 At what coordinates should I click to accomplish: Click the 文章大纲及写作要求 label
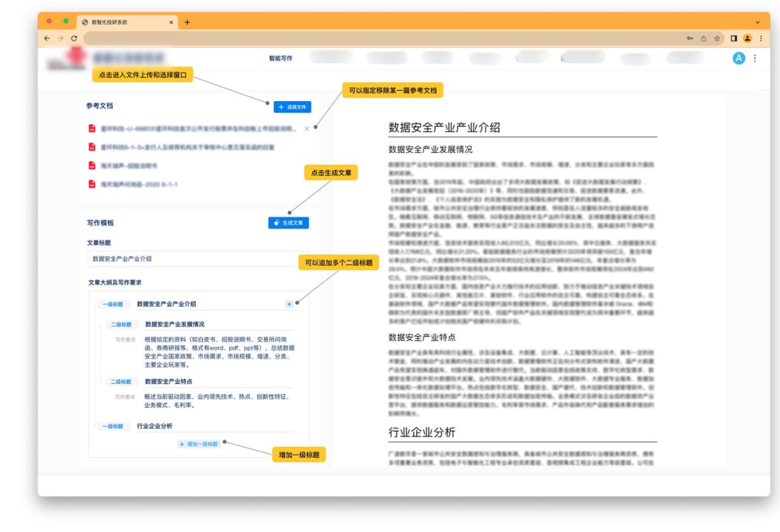pyautogui.click(x=115, y=282)
